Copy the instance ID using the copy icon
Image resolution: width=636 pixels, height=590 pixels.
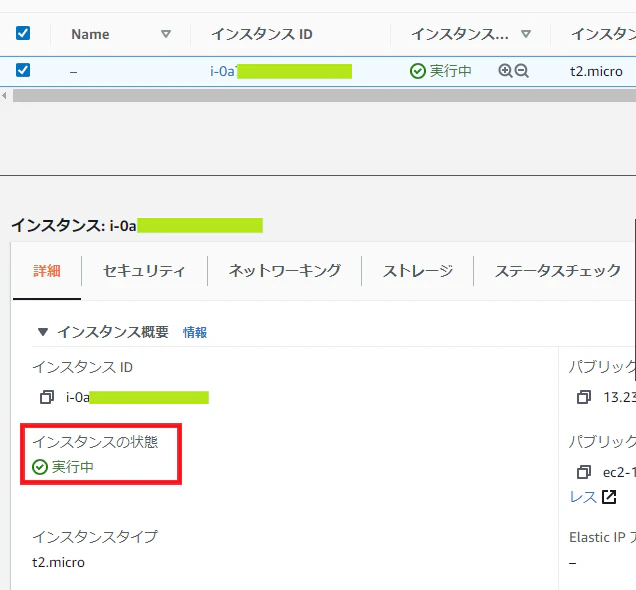[47, 397]
